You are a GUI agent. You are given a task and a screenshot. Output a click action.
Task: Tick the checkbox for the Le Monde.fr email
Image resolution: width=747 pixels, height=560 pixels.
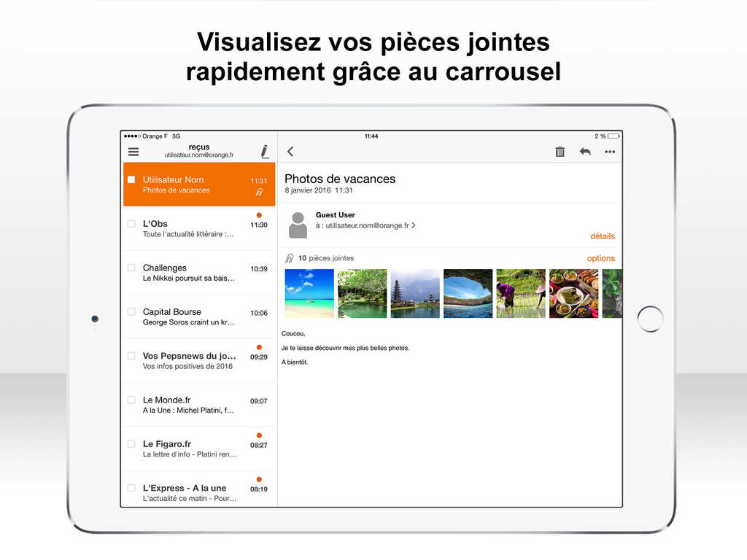point(132,400)
